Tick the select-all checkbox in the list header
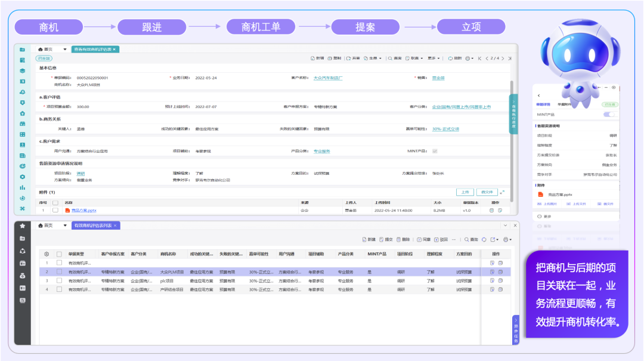Screen dimensions: 644x361 tap(59, 254)
